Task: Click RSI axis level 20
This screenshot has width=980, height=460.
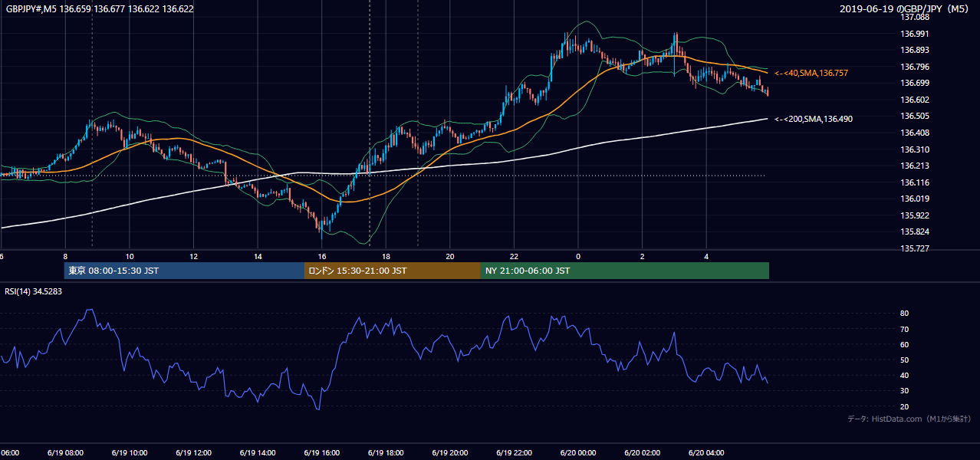Action: click(905, 406)
